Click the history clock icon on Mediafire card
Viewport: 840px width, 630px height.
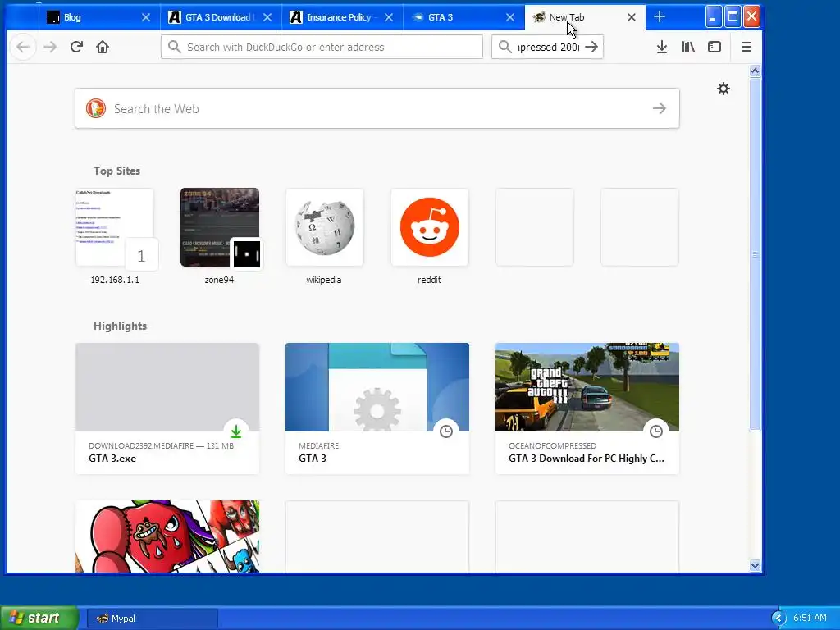[x=446, y=431]
